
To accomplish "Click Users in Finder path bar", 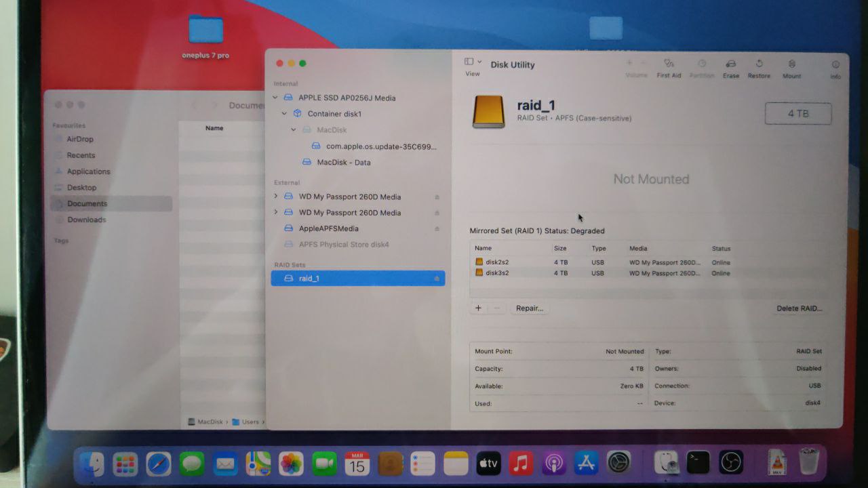I will (245, 422).
